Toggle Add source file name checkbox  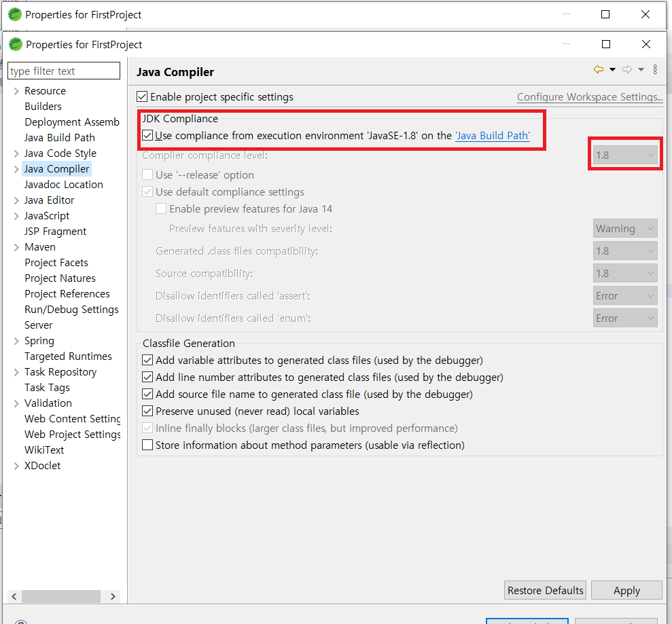tap(147, 394)
